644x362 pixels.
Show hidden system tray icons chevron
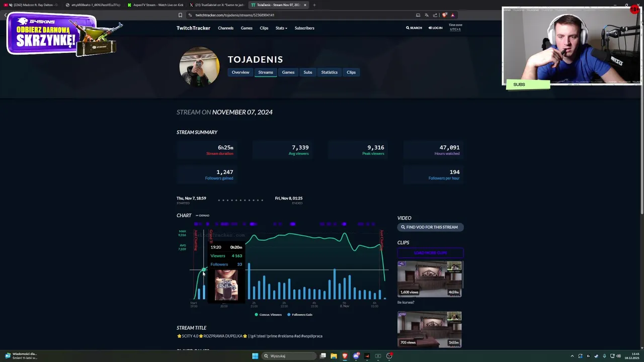(x=572, y=356)
